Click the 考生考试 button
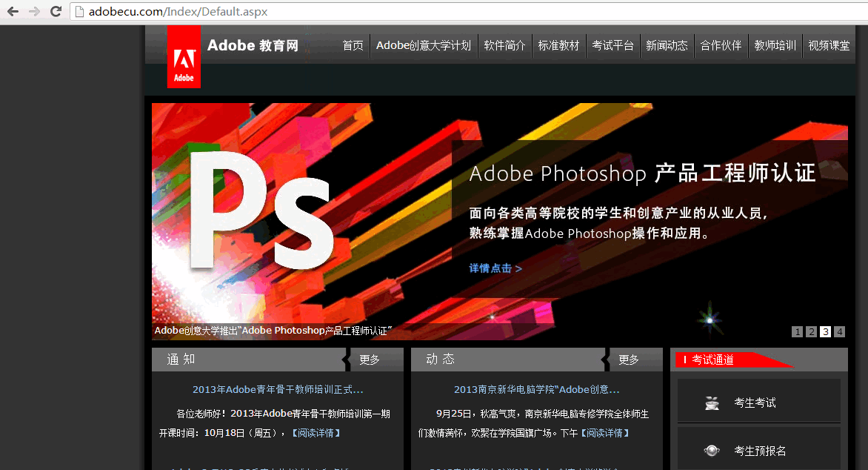Viewport: 868px width, 470px height. pos(759,401)
